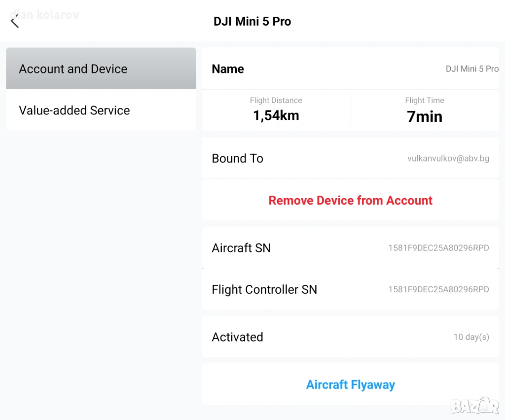
Task: Tap the Aircraft SN row label
Action: [241, 248]
